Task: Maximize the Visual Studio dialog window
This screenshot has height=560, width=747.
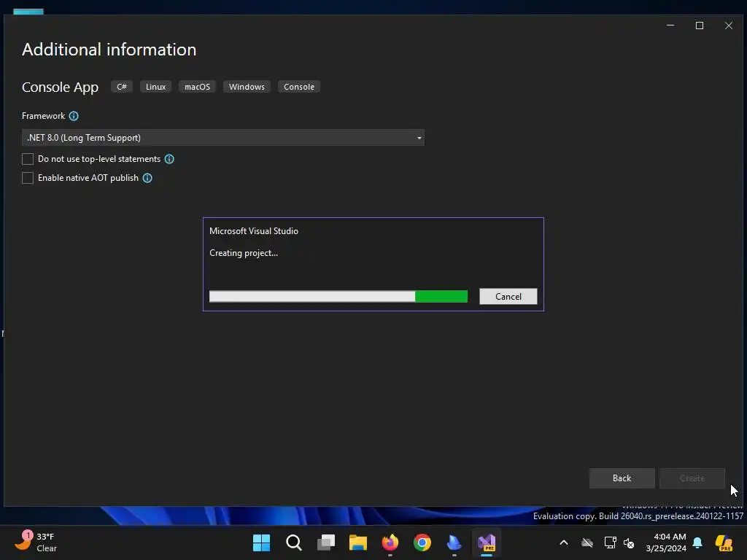Action: 700,26
